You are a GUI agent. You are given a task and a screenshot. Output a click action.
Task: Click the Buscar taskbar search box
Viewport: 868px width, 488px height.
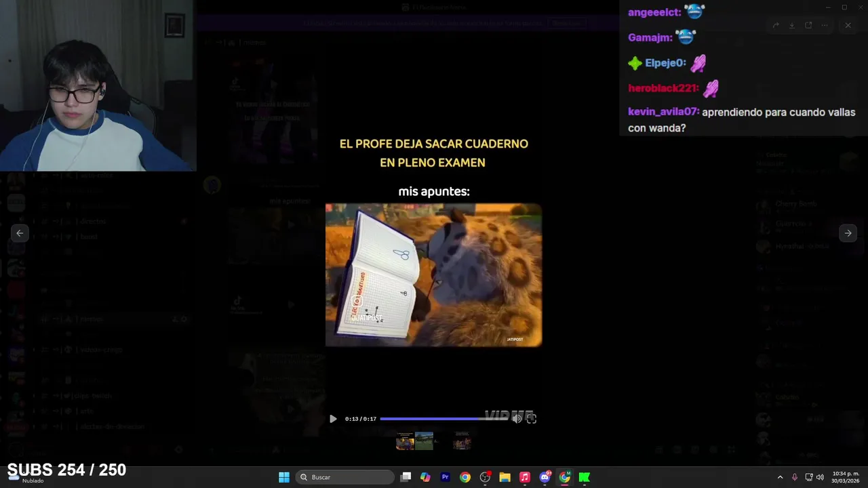click(346, 477)
